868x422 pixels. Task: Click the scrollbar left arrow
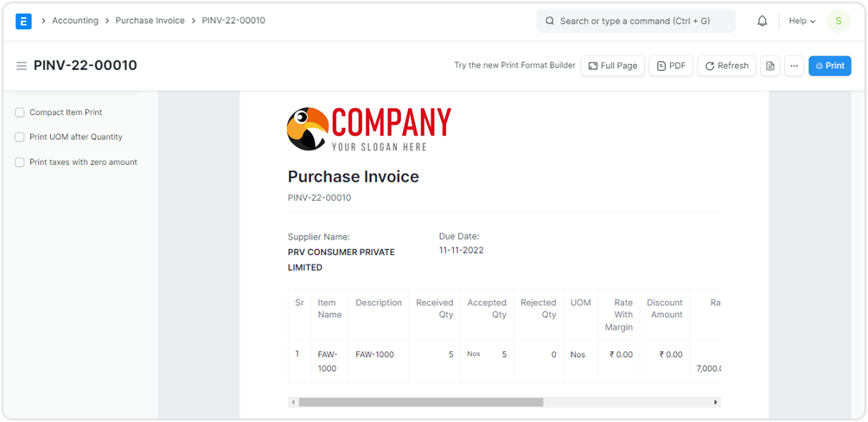(x=293, y=402)
